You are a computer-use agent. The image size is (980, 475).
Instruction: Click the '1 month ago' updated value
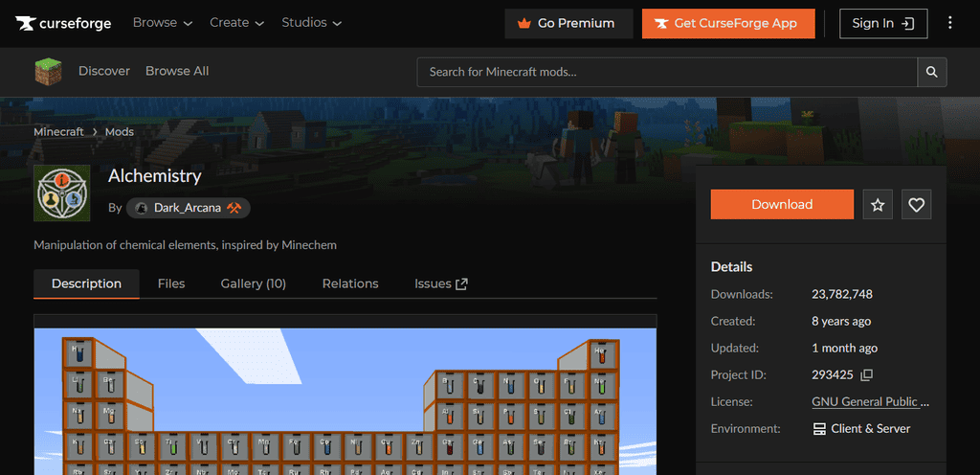(x=844, y=349)
